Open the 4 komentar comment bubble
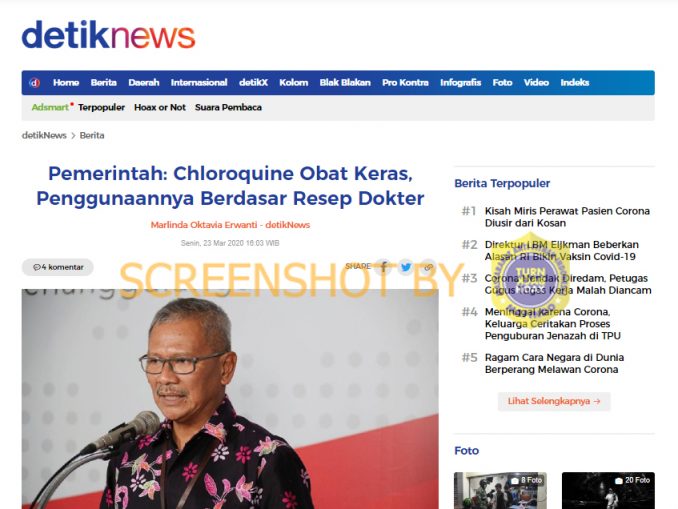Screen dimensions: 678x509 [58, 267]
